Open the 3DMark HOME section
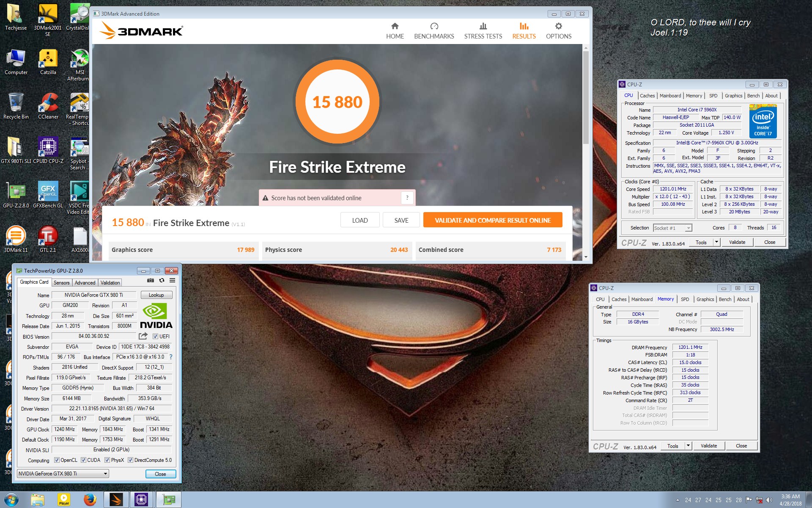Image resolution: width=812 pixels, height=508 pixels. coord(395,31)
